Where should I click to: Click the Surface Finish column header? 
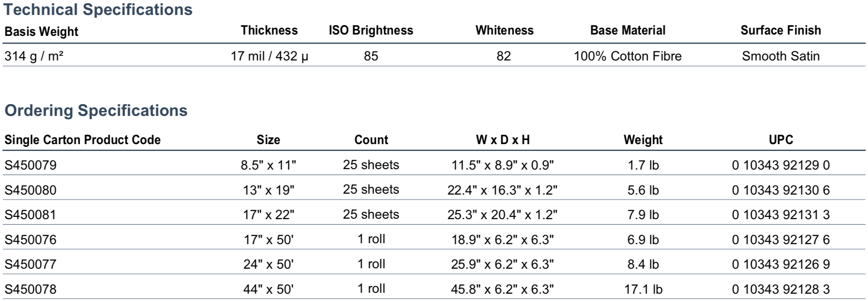[x=780, y=30]
